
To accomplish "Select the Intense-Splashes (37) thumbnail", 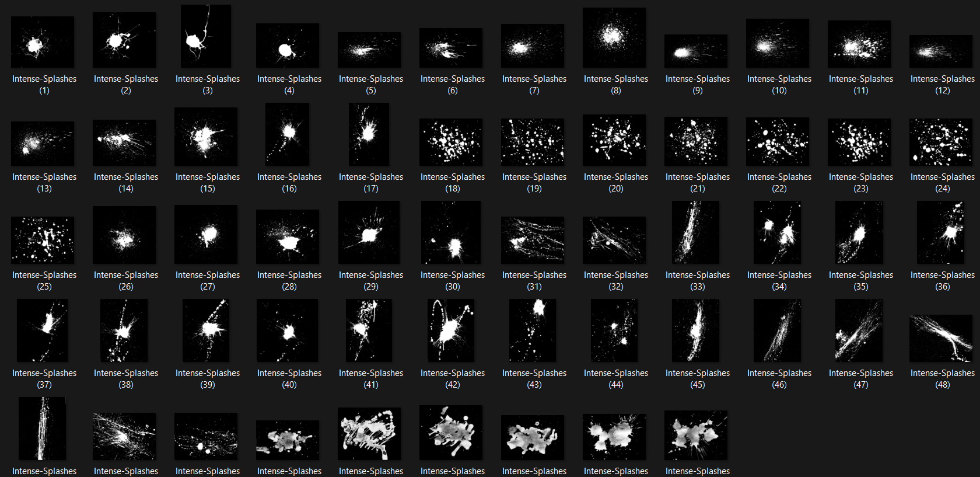I will tap(43, 330).
